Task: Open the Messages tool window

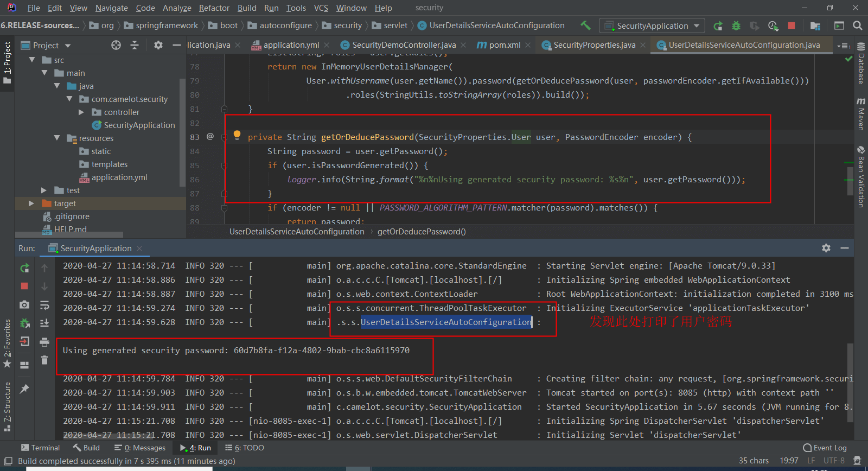Action: tap(140, 448)
